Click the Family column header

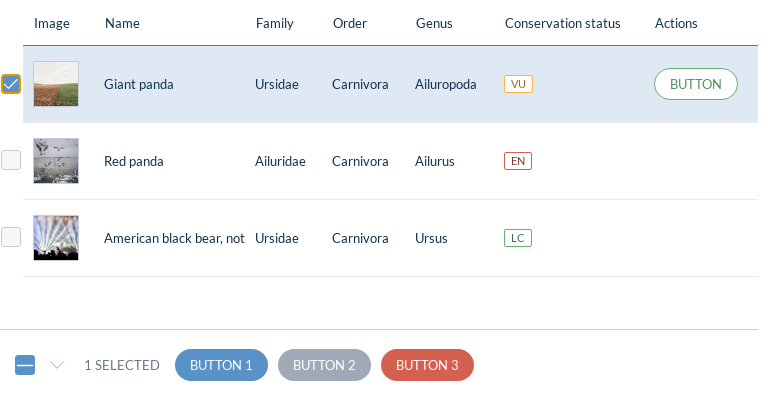click(275, 23)
